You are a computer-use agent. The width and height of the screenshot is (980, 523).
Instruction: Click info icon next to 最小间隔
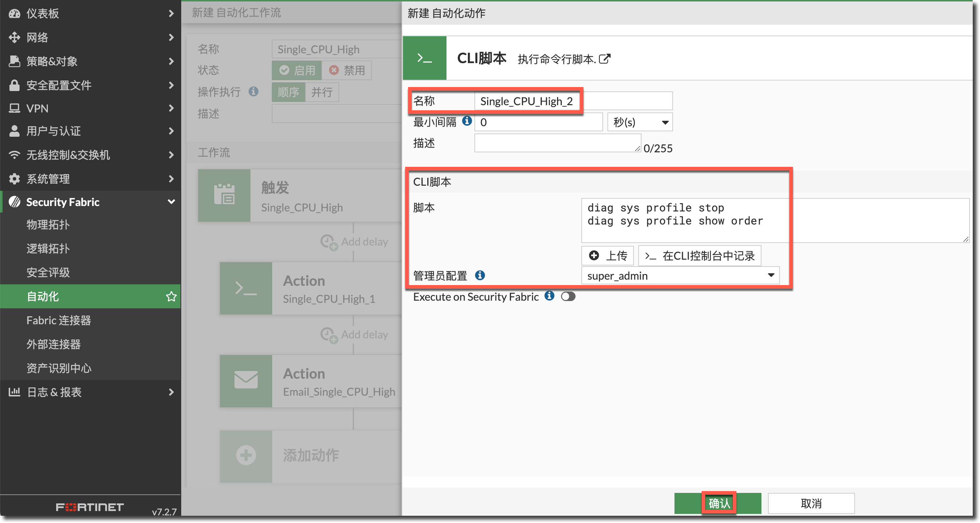click(x=467, y=121)
